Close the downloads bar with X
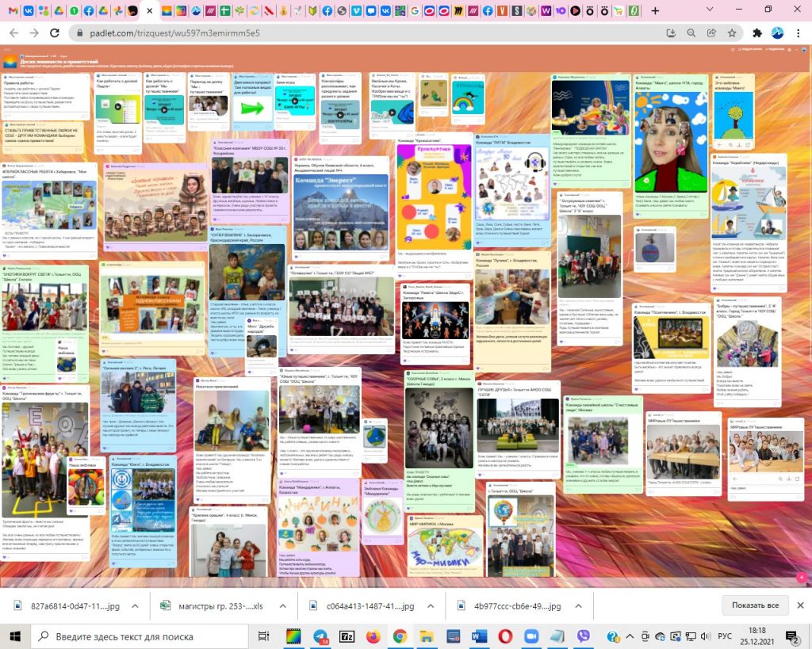812x649 pixels. 800,605
